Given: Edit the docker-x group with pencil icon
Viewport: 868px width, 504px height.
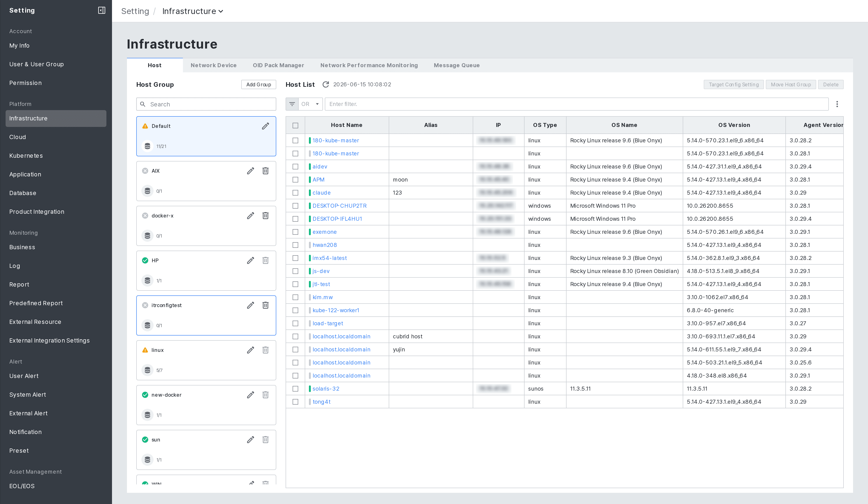Looking at the screenshot, I should coord(250,216).
